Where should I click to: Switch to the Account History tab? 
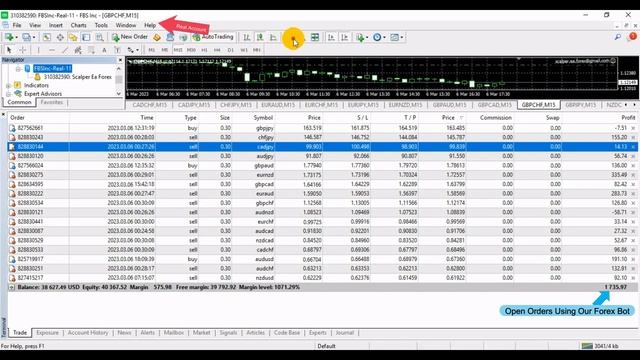point(88,333)
